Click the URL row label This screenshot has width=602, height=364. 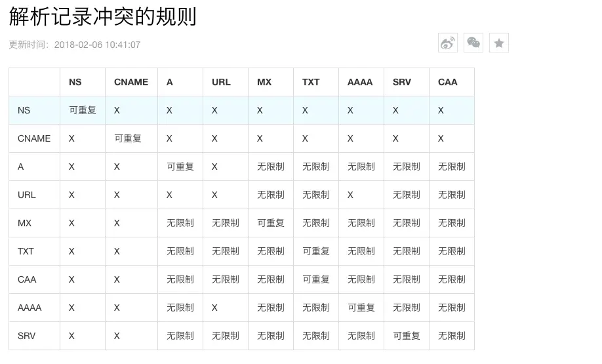[x=26, y=195]
